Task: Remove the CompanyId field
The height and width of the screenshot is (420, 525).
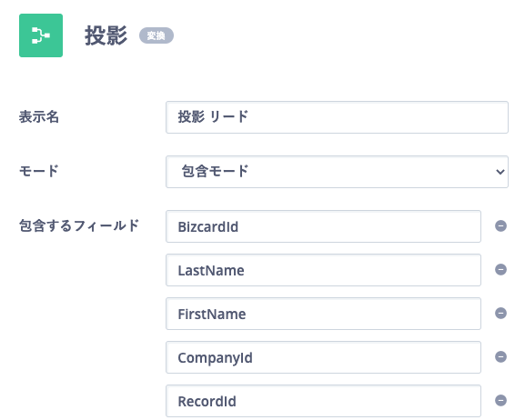Action: click(500, 356)
